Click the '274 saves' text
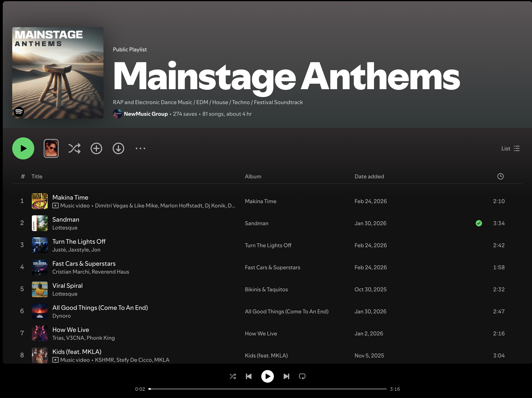The width and height of the screenshot is (532, 398). coord(185,114)
